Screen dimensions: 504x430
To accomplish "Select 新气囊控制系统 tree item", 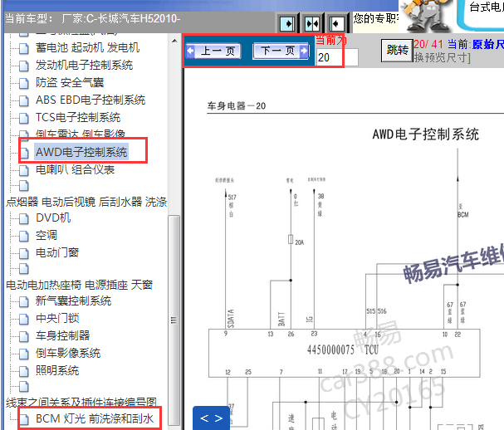I will tap(73, 301).
